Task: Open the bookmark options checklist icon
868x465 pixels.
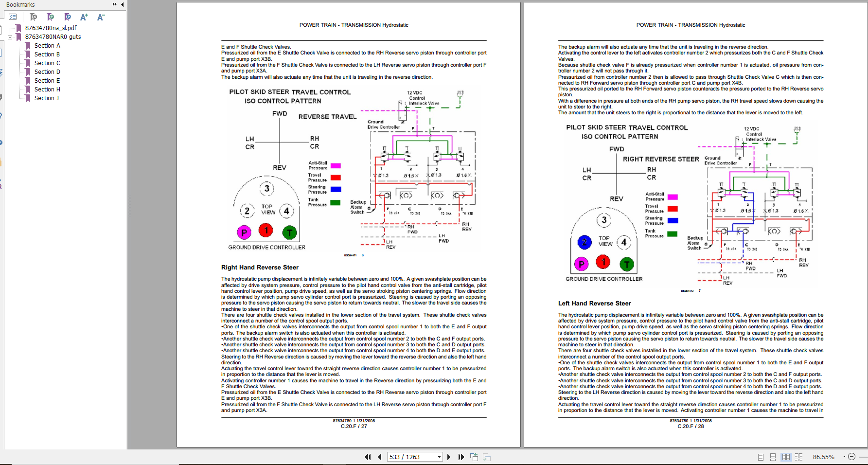Action: (x=13, y=17)
